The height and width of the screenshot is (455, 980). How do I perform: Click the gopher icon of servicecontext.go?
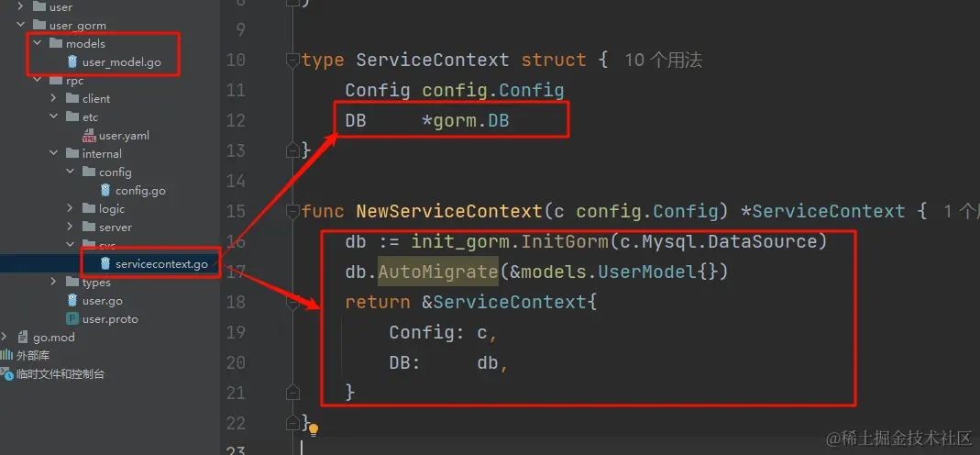click(x=105, y=264)
